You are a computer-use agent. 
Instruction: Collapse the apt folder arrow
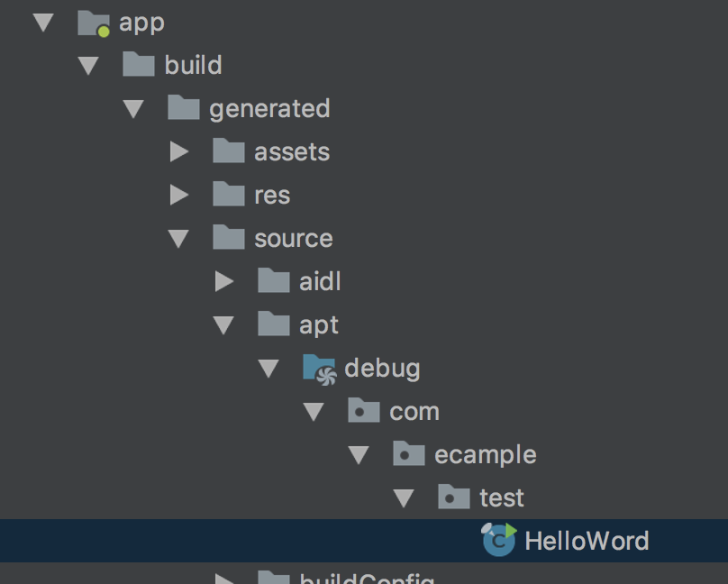coord(223,325)
